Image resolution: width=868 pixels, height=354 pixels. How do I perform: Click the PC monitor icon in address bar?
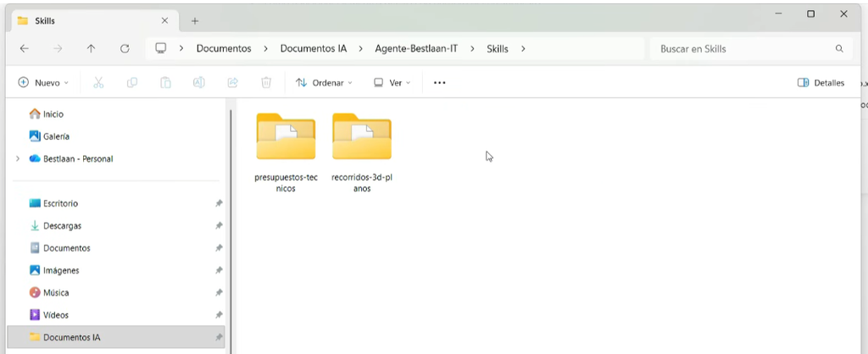click(x=160, y=48)
